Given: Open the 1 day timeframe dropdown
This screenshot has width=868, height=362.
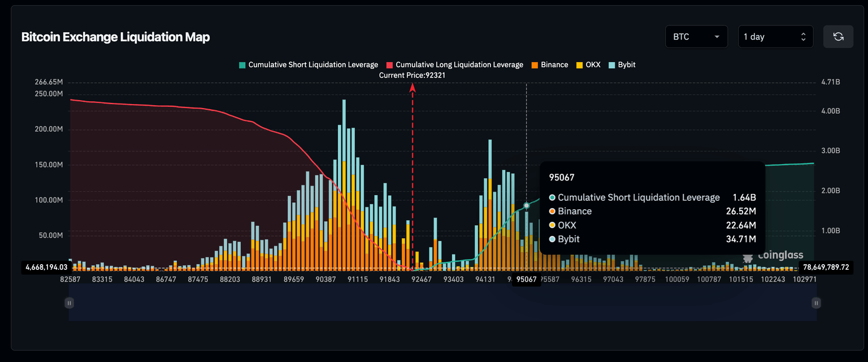Looking at the screenshot, I should coord(775,37).
